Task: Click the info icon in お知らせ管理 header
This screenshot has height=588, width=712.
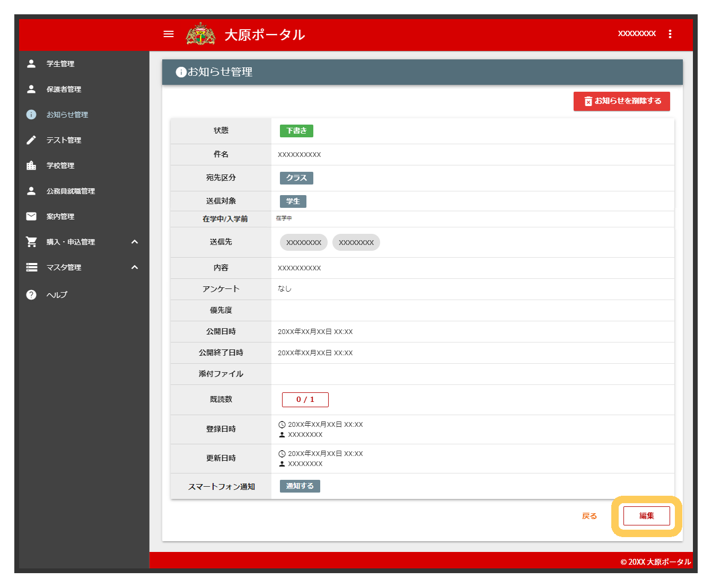Action: coord(181,72)
